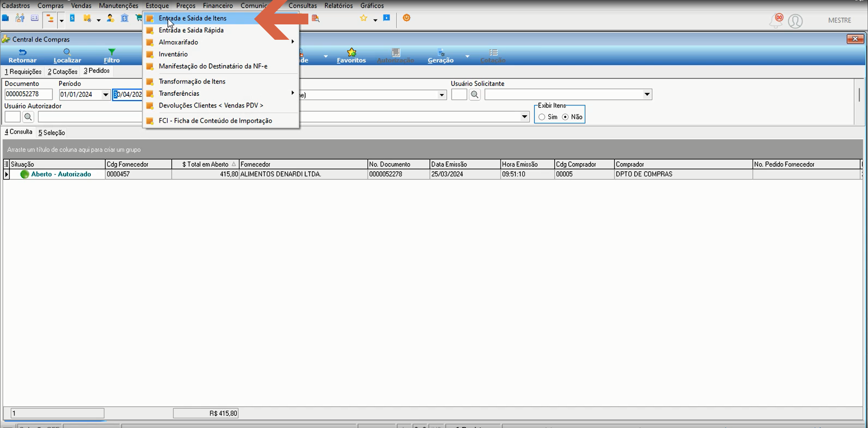The width and height of the screenshot is (868, 428).
Task: Click the Favoritos star button
Action: (351, 56)
